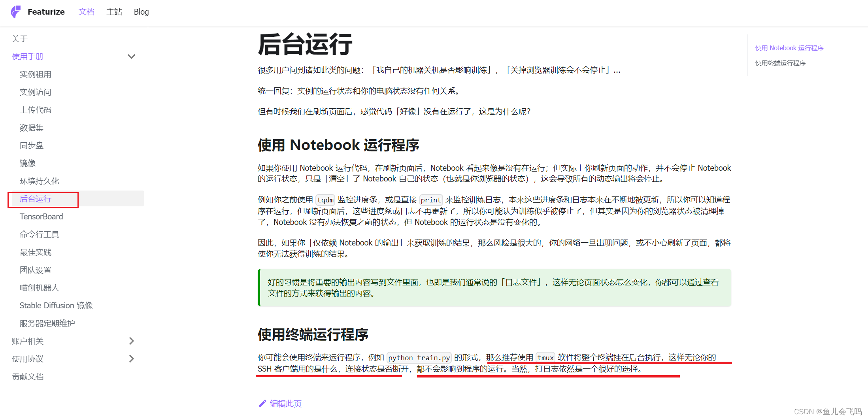The height and width of the screenshot is (419, 868).
Task: Open the 喵创机器人 page
Action: [x=40, y=287]
